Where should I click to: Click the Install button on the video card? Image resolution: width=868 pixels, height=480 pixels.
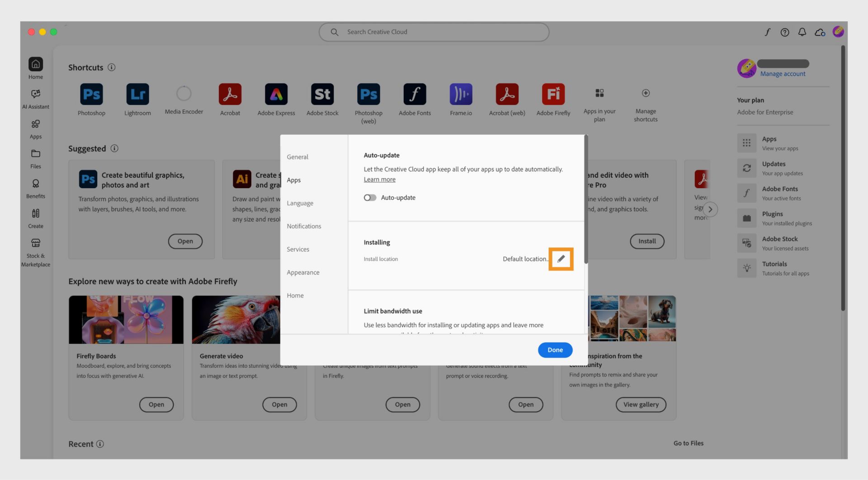647,241
